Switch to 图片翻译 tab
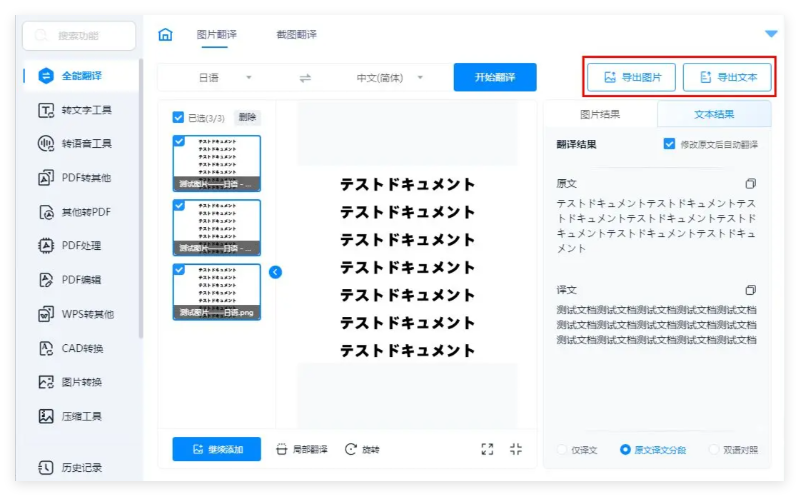 click(216, 35)
